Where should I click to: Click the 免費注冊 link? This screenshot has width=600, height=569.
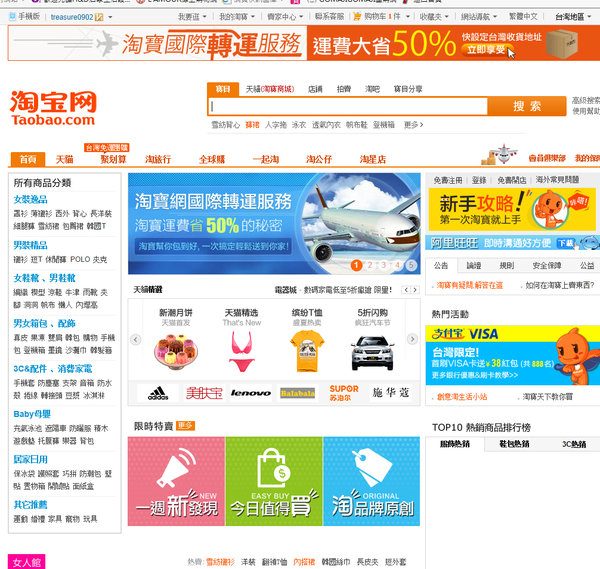pyautogui.click(x=448, y=180)
